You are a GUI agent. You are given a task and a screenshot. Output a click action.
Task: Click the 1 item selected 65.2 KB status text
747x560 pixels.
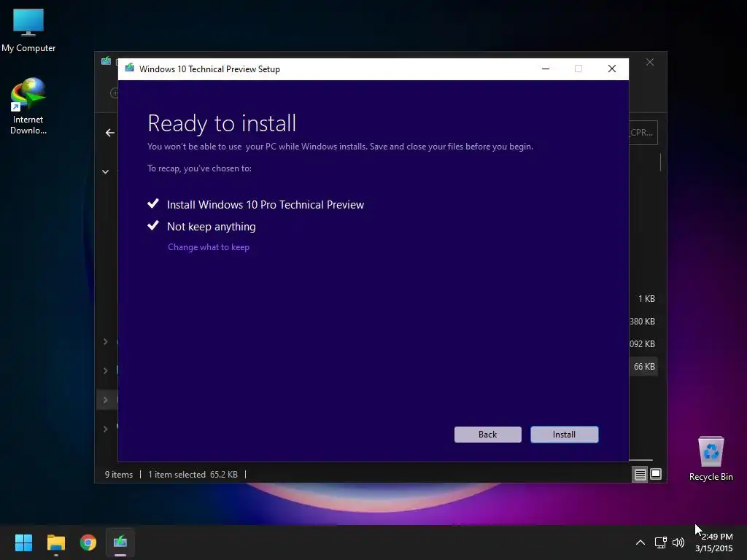tap(193, 474)
